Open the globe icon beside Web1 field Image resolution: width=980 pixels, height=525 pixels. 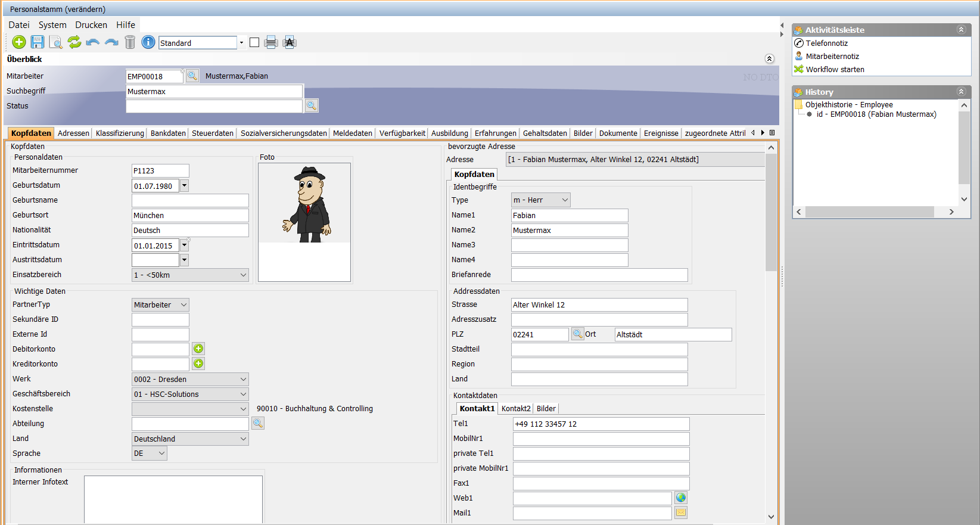(x=681, y=498)
